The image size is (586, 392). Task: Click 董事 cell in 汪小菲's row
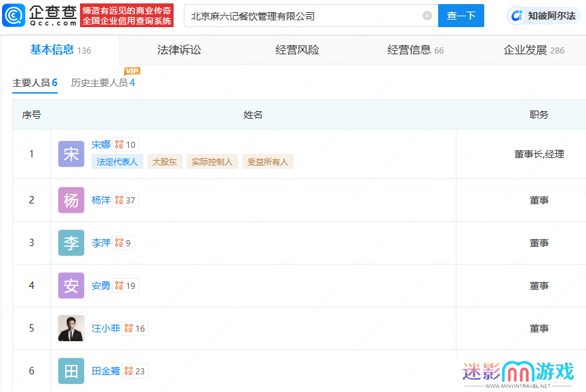(x=539, y=328)
